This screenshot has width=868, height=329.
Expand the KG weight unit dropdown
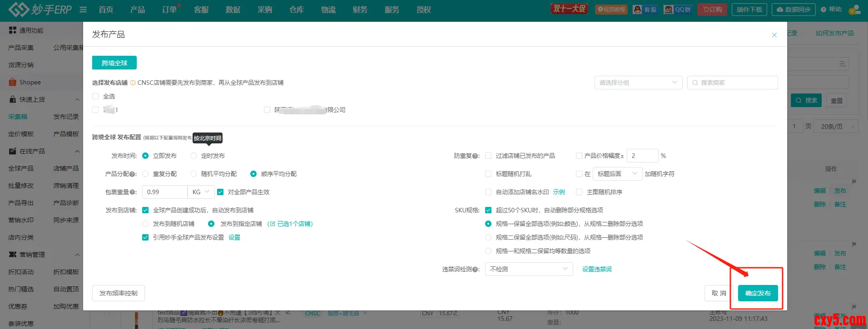(200, 192)
